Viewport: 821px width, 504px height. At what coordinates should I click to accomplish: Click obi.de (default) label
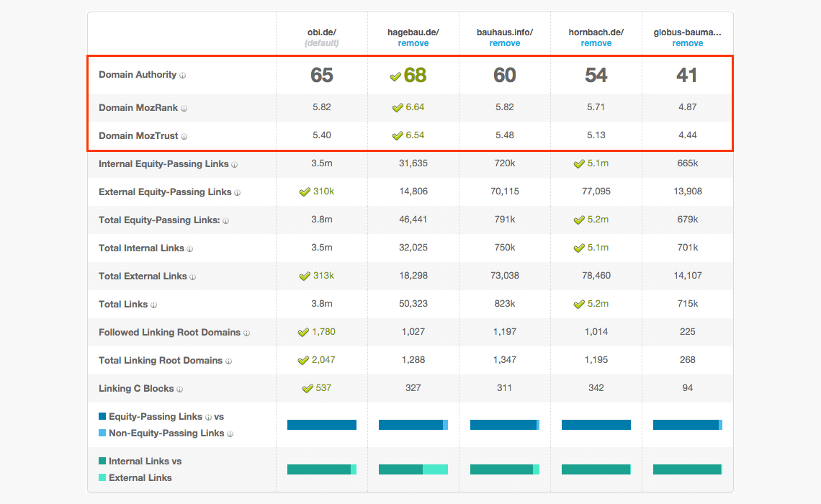coord(321,43)
